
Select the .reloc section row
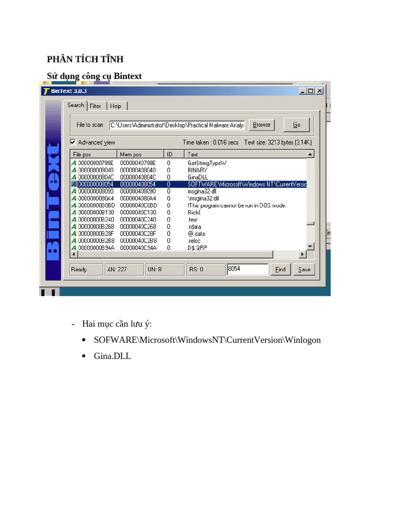[189, 241]
